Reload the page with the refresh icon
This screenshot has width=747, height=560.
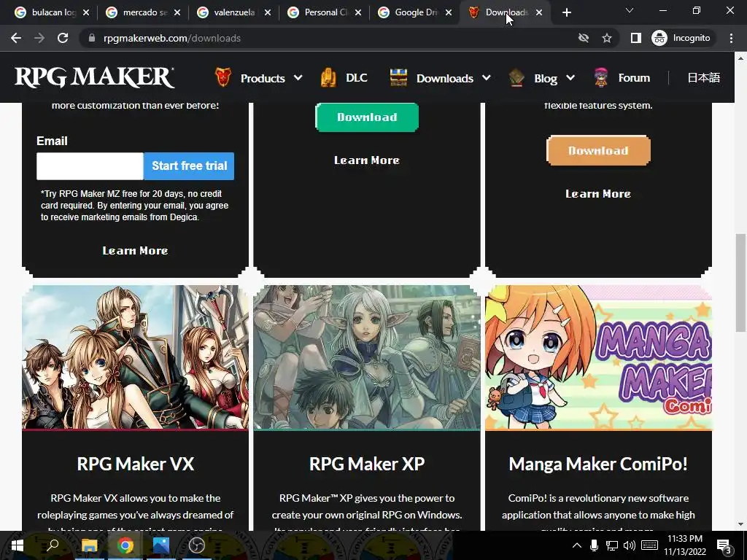tap(63, 38)
